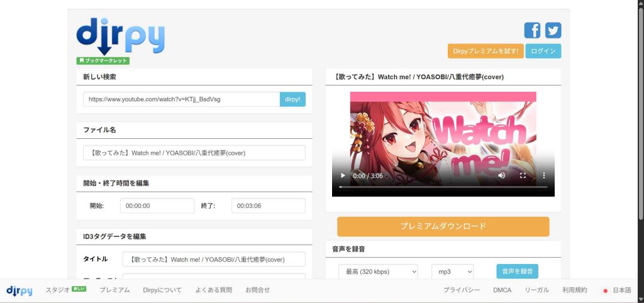The width and height of the screenshot is (644, 303).
Task: Open リーガル footer link
Action: pyautogui.click(x=537, y=290)
